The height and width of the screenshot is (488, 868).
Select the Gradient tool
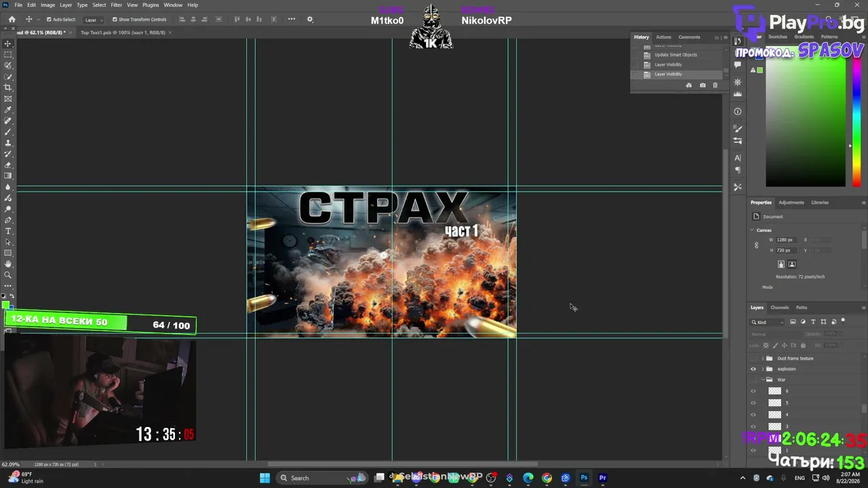[x=8, y=176]
